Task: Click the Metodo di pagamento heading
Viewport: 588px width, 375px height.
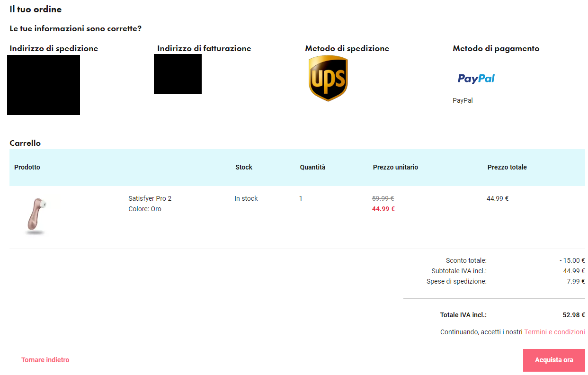Action: tap(496, 48)
